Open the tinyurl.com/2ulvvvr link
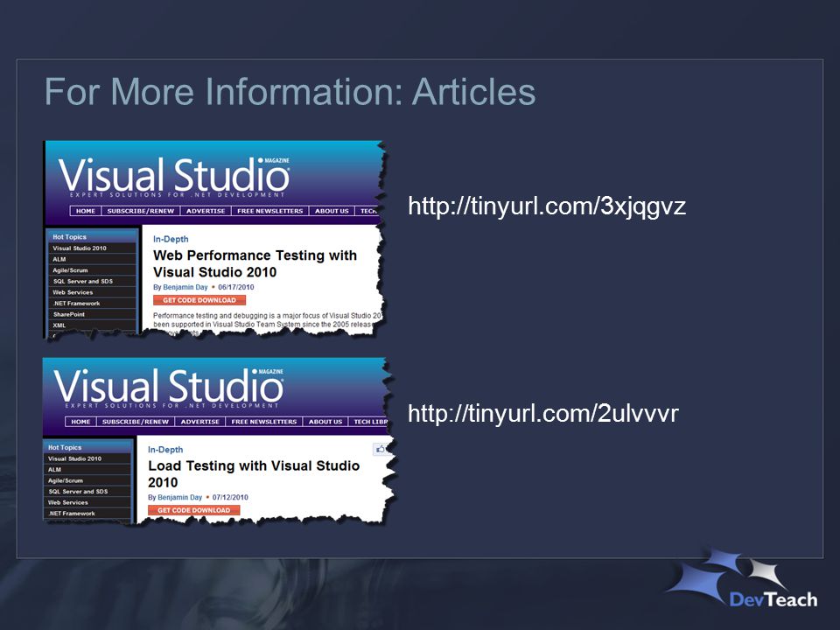The image size is (840, 630). tap(543, 414)
